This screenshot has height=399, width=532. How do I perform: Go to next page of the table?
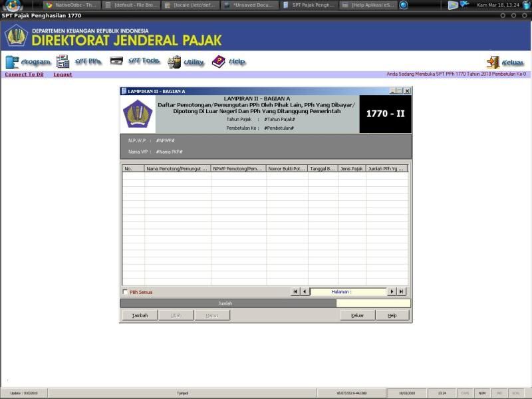392,291
